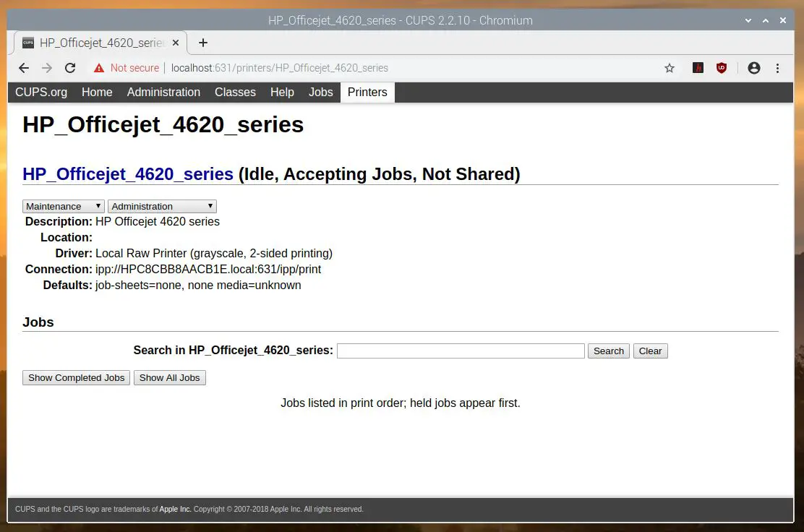Select the Printers navigation tab
Screen dimensions: 804x532
tap(367, 93)
